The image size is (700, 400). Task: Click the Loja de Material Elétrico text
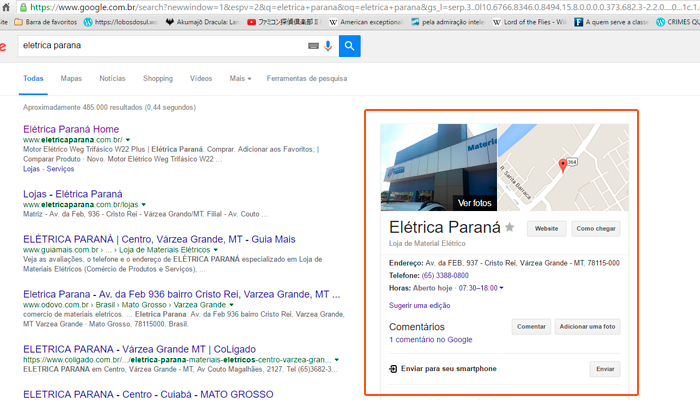[x=427, y=244]
